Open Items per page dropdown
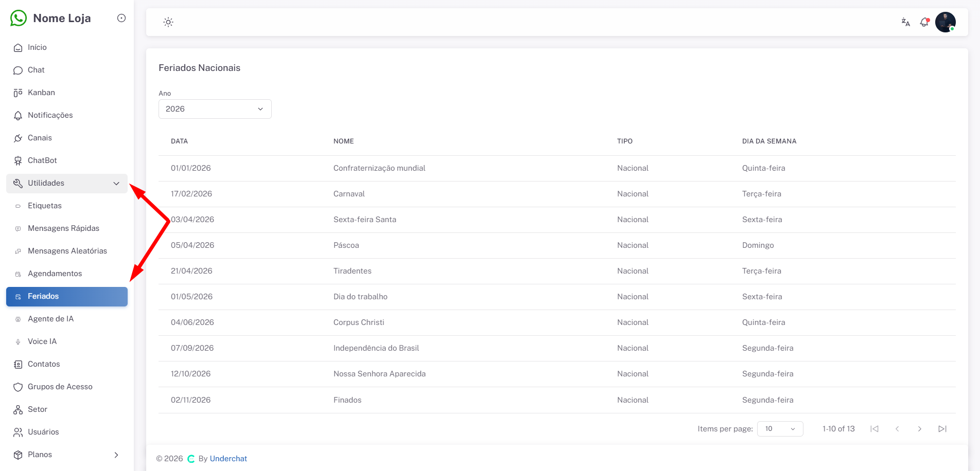The image size is (980, 471). point(780,429)
